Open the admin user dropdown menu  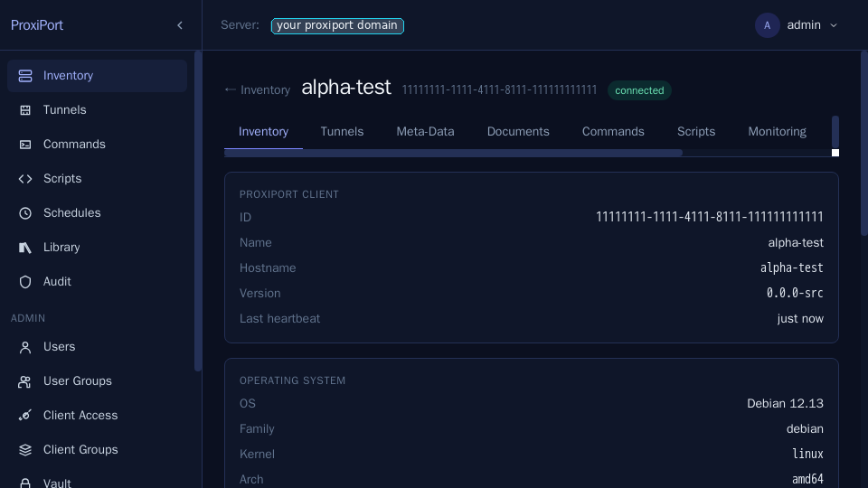click(797, 25)
